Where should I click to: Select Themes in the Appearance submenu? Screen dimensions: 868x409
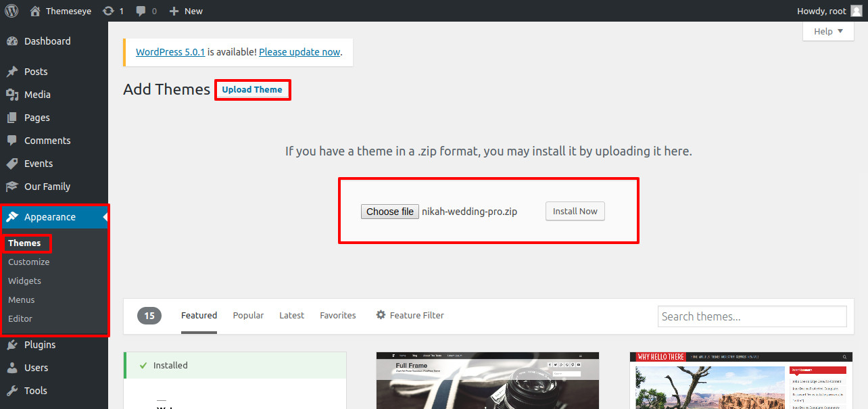click(x=24, y=243)
